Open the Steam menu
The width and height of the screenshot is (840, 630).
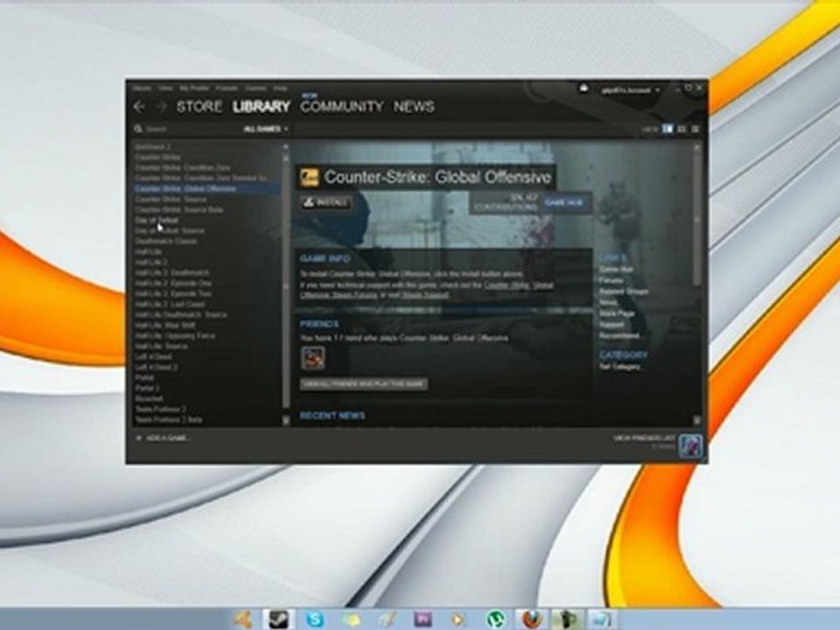[143, 87]
